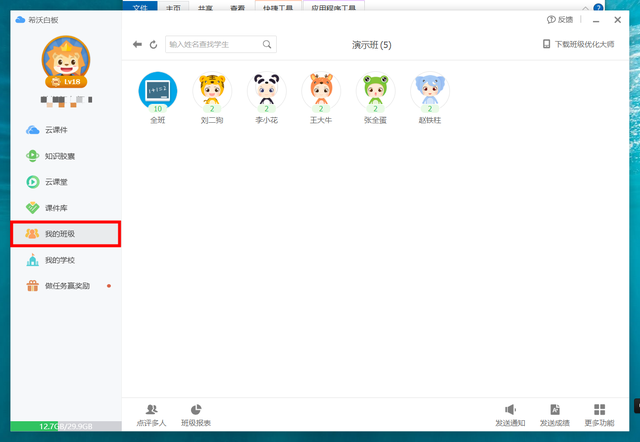Click the back arrow icon
The height and width of the screenshot is (442, 640).
coord(137,44)
